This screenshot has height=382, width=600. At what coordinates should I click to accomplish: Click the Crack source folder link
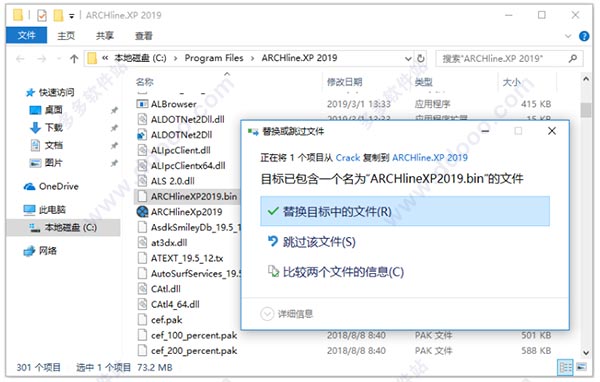click(x=347, y=157)
